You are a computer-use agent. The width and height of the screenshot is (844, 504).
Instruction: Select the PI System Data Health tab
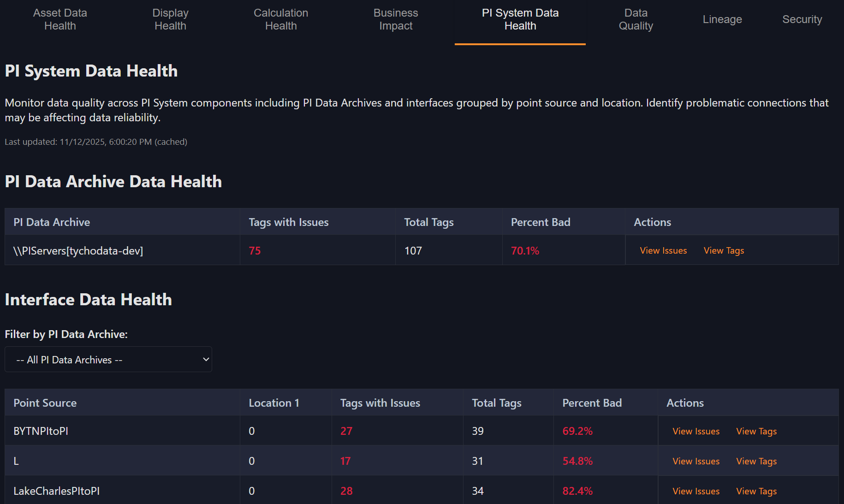(520, 19)
